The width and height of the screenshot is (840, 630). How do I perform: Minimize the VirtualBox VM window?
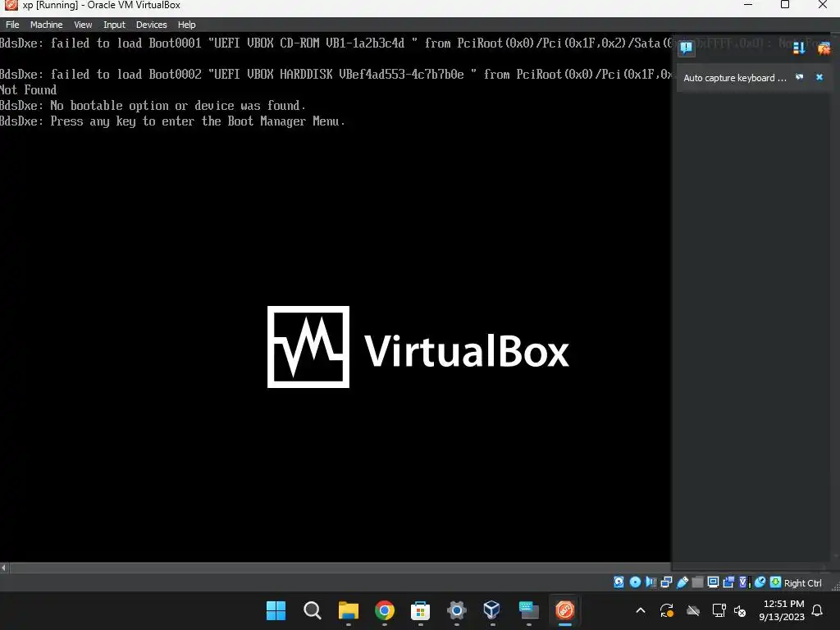[748, 5]
